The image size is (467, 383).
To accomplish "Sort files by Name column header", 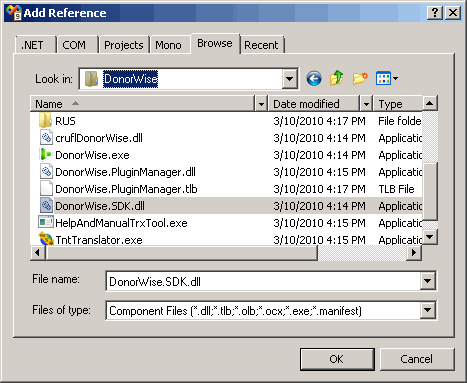I will [142, 104].
